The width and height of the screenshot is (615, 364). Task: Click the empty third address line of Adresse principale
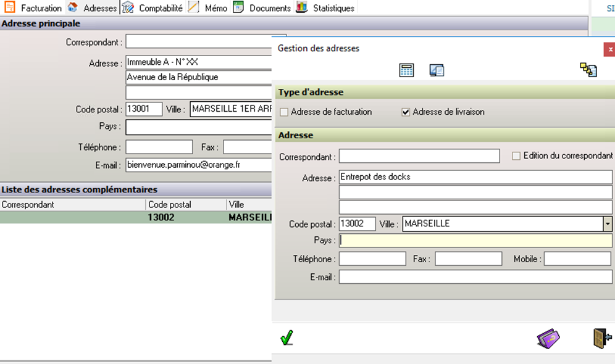(x=198, y=93)
